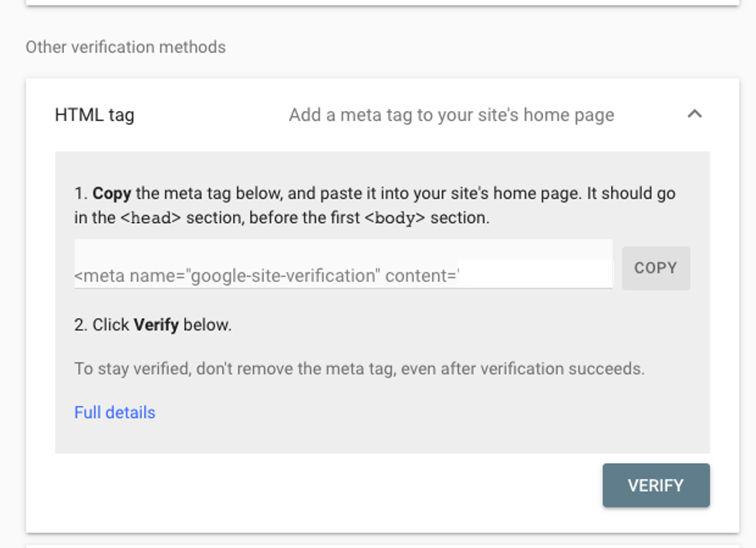
Task: Click the HTML tag header title
Action: click(94, 115)
